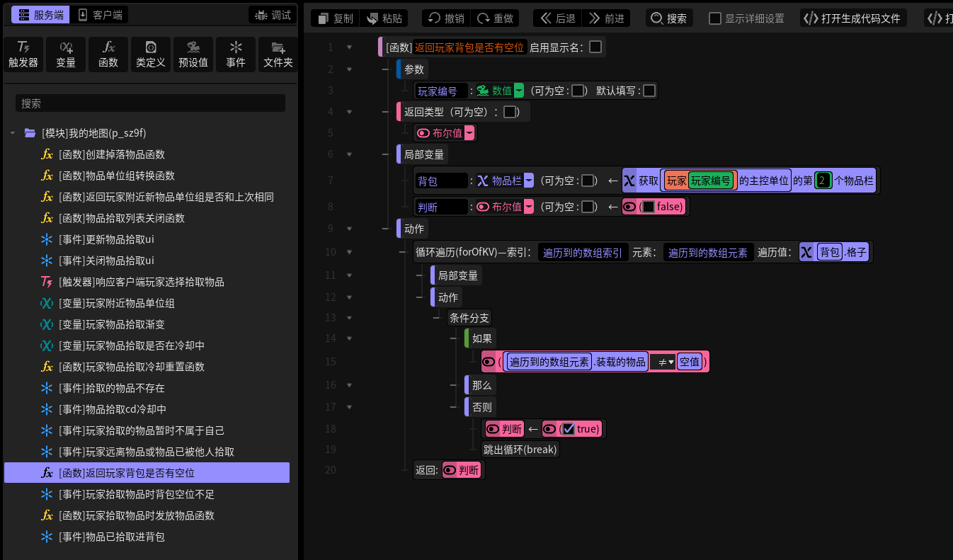Screen dimensions: 953x560
Task: Toggle the true boolean checkbox
Action: click(568, 428)
